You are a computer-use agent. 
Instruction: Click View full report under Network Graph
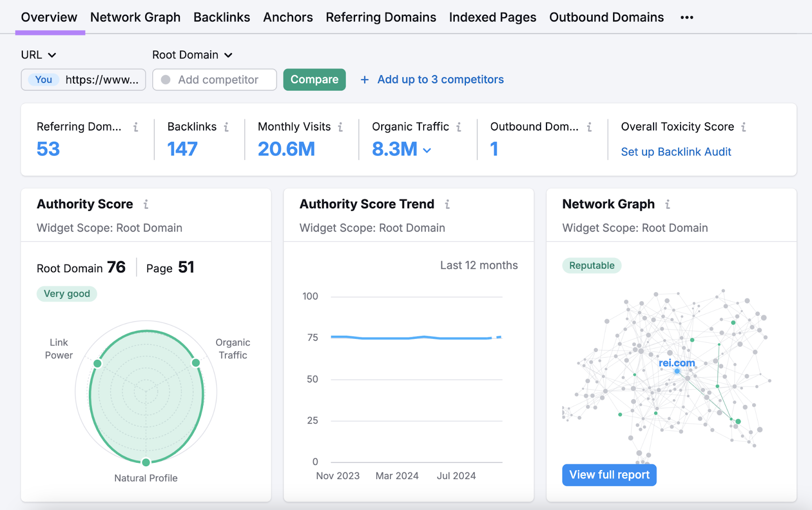coord(609,474)
